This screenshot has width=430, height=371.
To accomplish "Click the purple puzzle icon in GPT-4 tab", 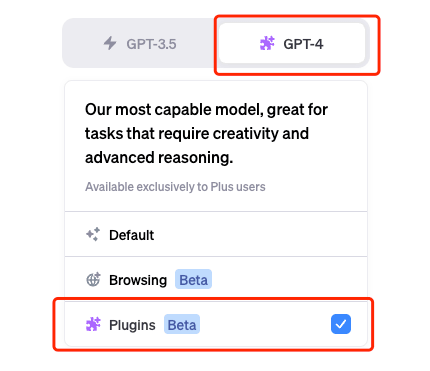I will click(x=267, y=43).
